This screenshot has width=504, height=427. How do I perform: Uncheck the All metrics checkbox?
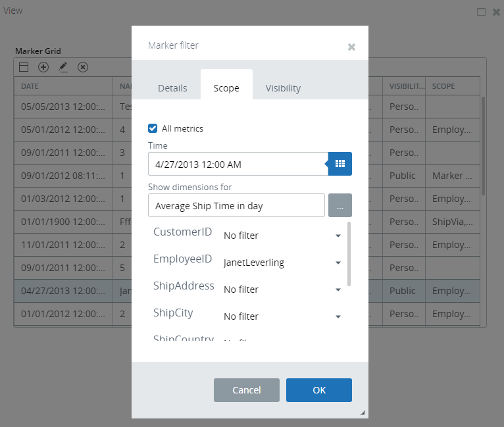[153, 128]
